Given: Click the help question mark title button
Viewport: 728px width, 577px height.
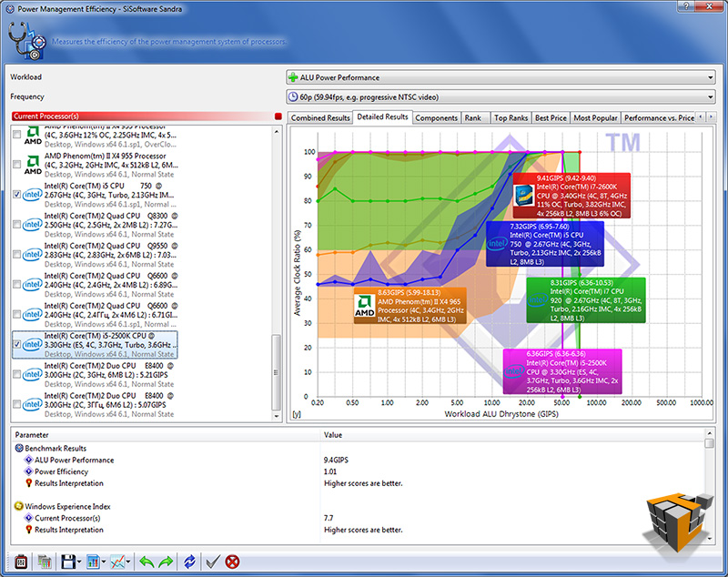Looking at the screenshot, I should (x=686, y=6).
